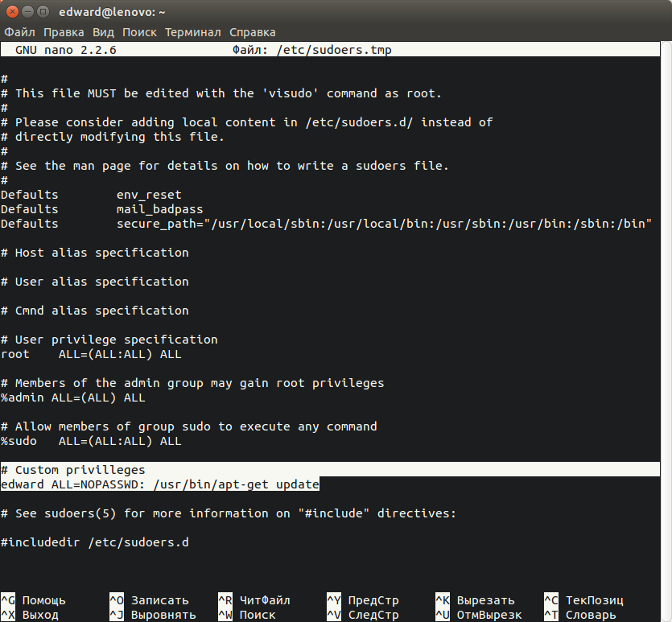672x622 pixels.
Task: Click the ^X Выход shortcut
Action: 30,615
